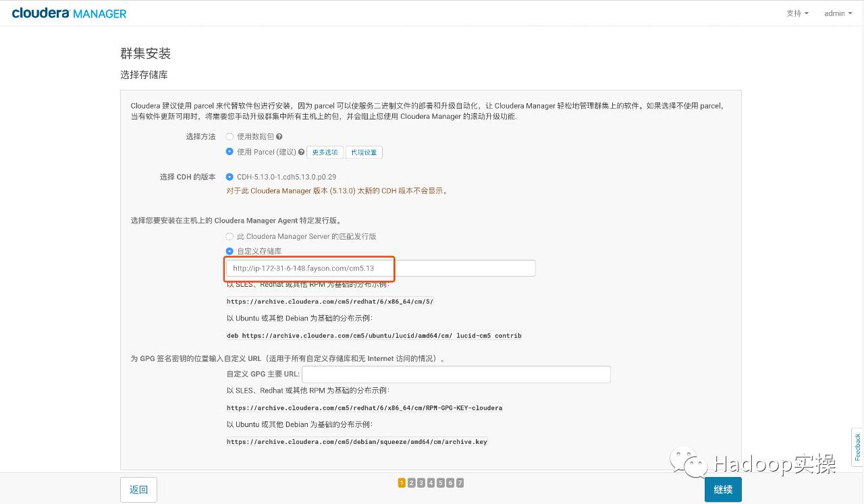Click the 返回 button
Screen dimensions: 864x504
[138, 490]
